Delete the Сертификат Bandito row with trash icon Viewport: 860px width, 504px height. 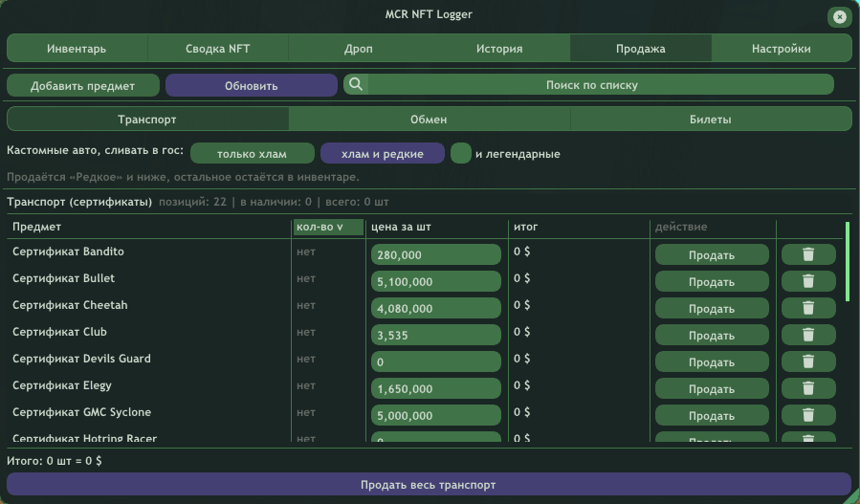point(808,254)
